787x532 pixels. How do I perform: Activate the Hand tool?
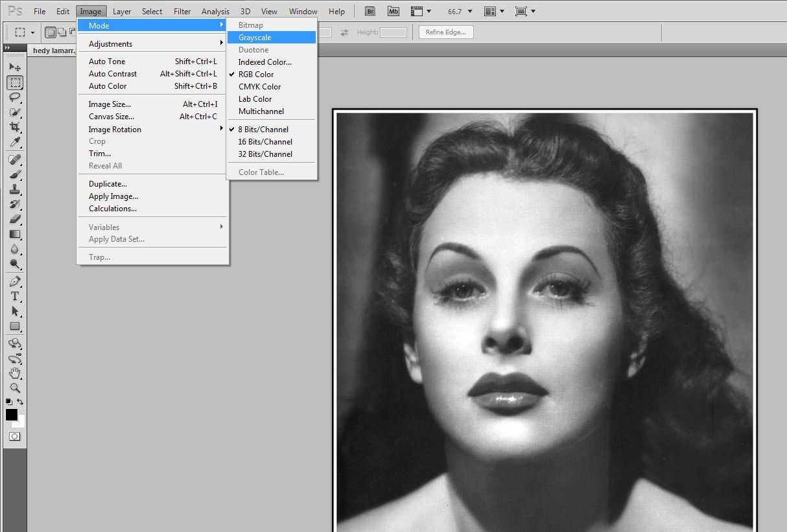tap(14, 373)
